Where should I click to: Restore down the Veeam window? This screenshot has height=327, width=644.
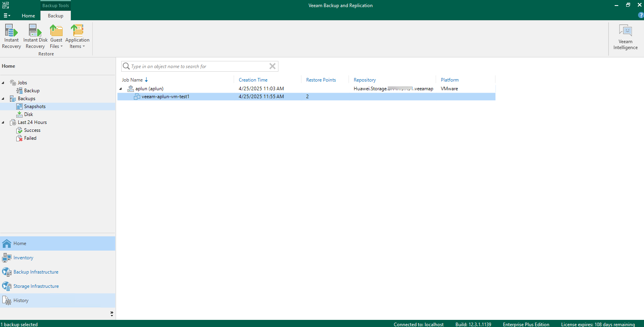[628, 5]
